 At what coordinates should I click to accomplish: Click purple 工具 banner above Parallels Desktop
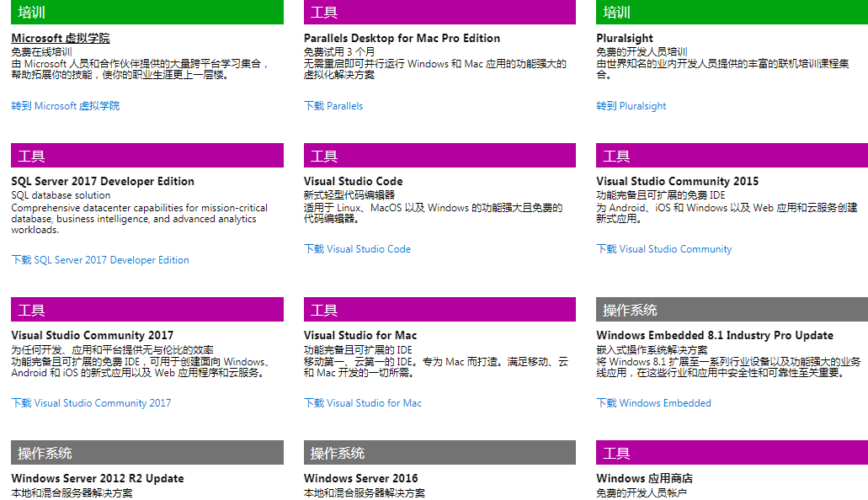click(439, 12)
